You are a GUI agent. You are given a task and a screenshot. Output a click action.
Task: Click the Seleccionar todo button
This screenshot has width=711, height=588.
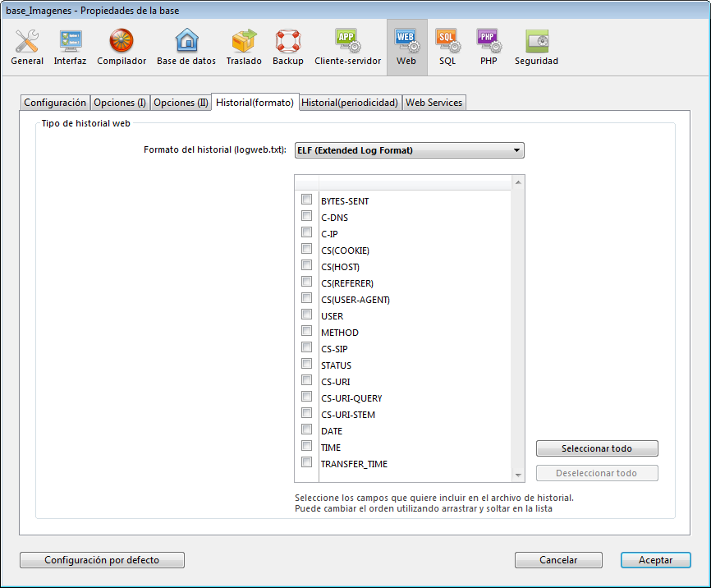pos(597,448)
